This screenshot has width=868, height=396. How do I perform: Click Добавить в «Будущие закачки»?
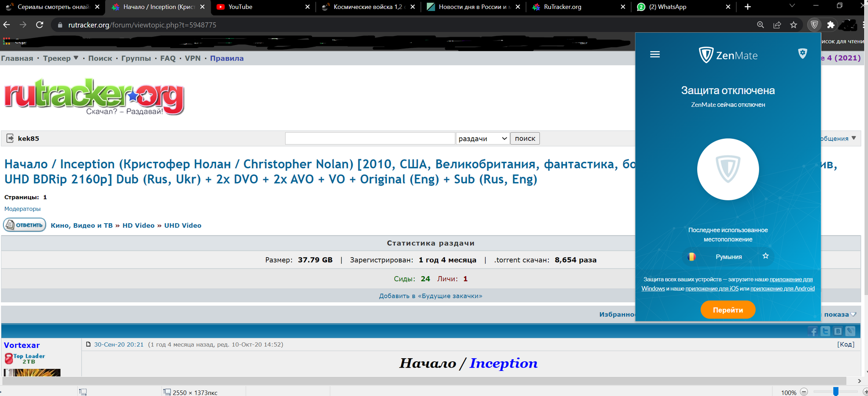point(431,296)
